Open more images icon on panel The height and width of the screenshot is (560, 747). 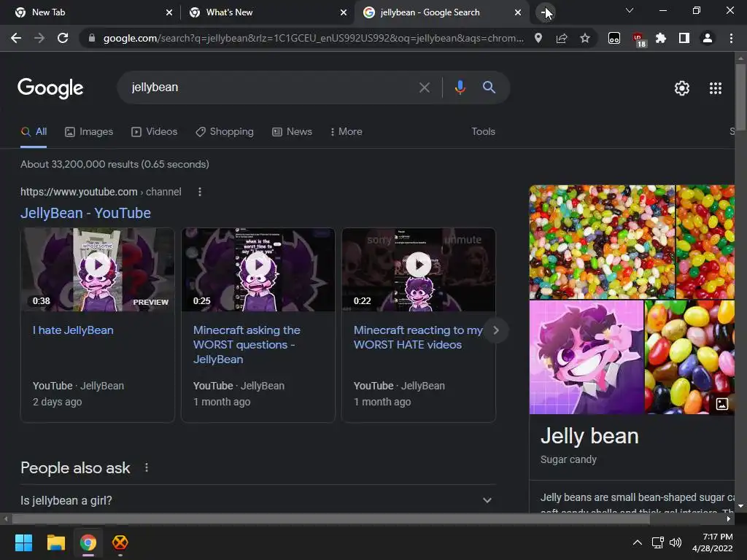click(x=722, y=404)
